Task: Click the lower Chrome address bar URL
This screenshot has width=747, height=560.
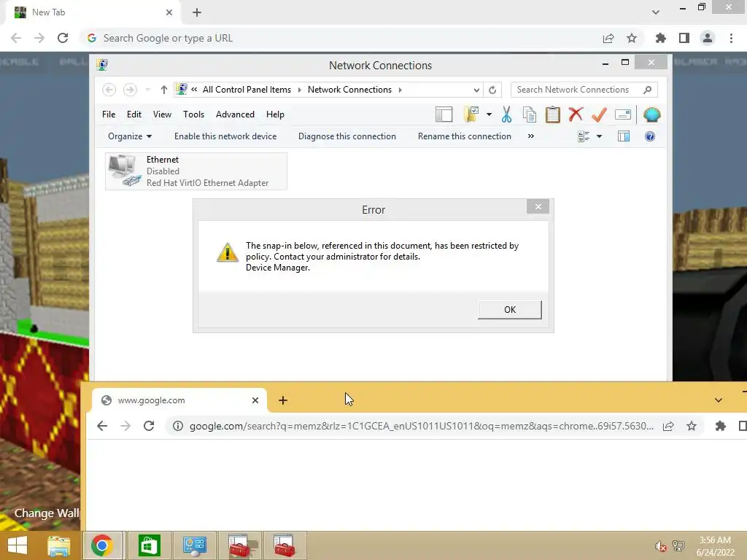Action: pyautogui.click(x=421, y=426)
